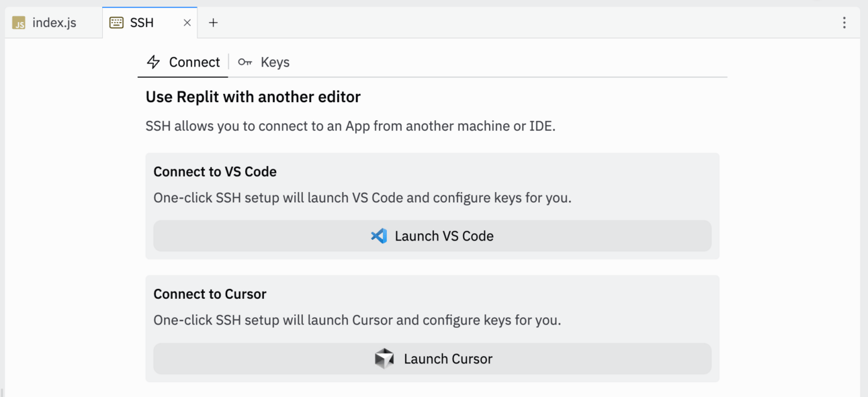Screen dimensions: 868x397
Task: Switch to the Connect section
Action: (x=183, y=62)
